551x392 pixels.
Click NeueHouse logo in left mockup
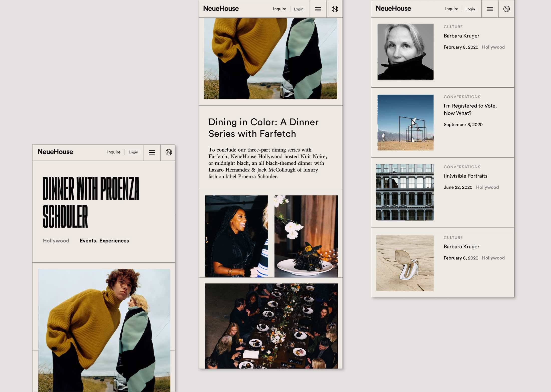click(x=55, y=152)
